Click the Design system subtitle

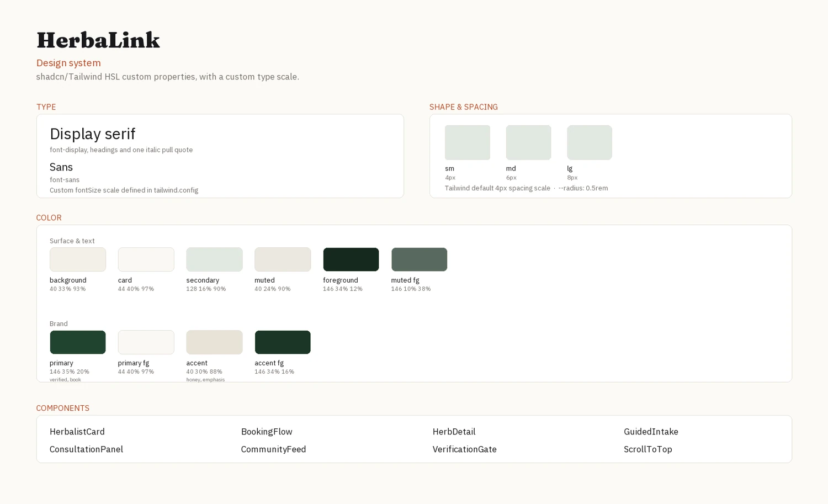point(68,63)
